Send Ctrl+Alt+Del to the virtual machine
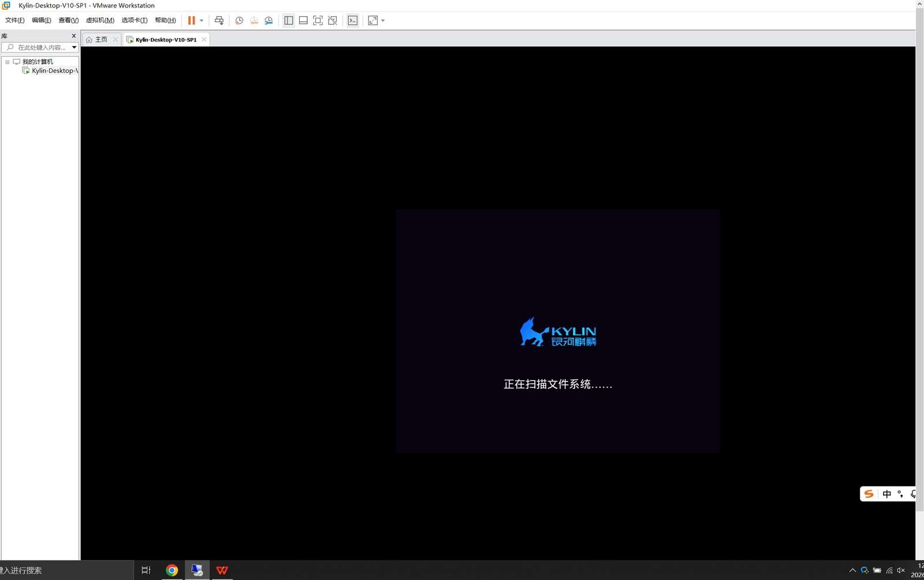Image resolution: width=924 pixels, height=580 pixels. [x=219, y=20]
